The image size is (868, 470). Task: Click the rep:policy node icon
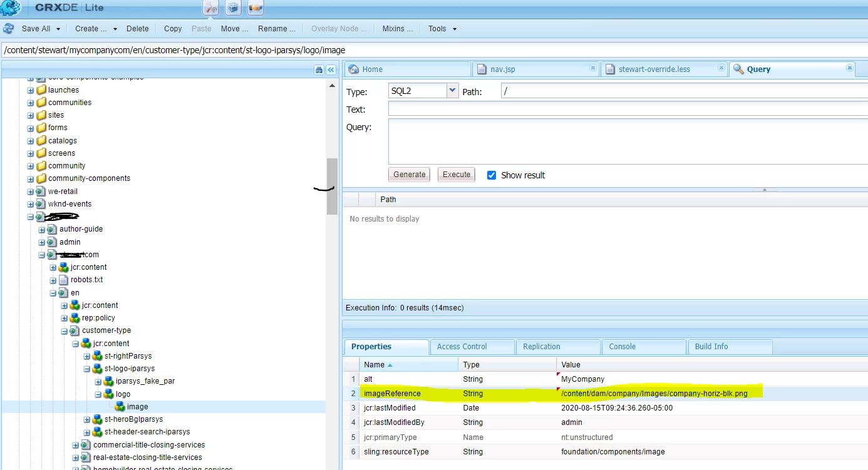pos(75,318)
